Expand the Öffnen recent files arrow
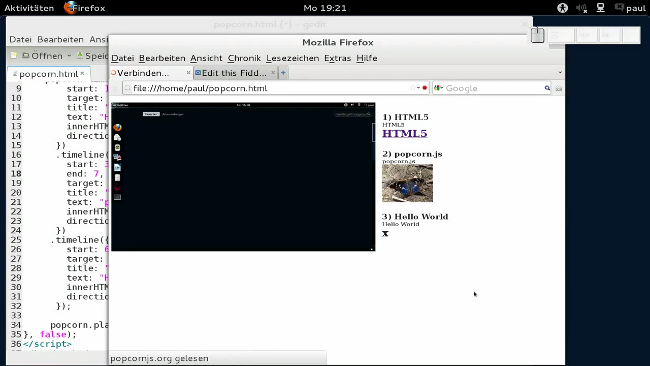This screenshot has width=650, height=366. [x=69, y=56]
